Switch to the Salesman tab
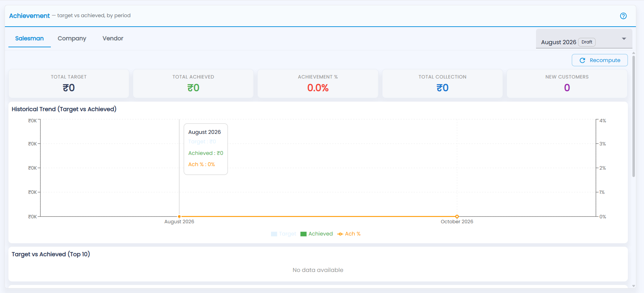 (29, 39)
